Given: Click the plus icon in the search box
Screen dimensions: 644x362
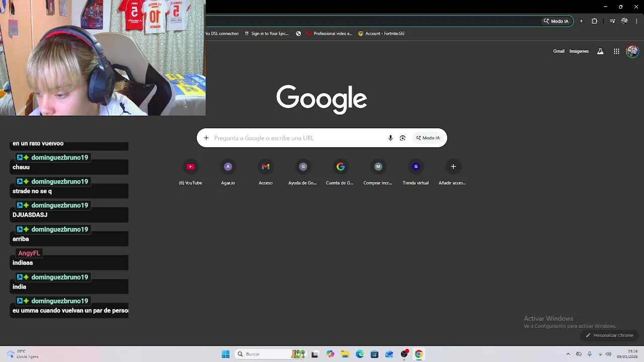Looking at the screenshot, I should [206, 138].
